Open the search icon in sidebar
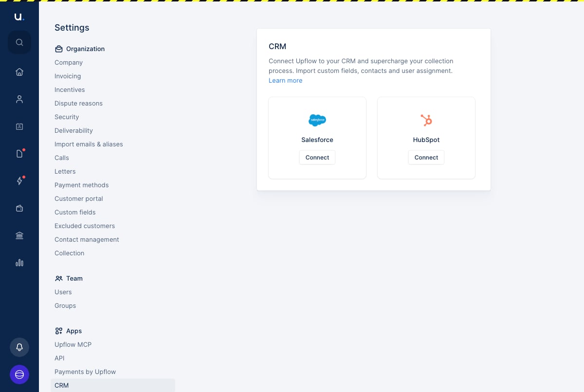Viewport: 584px width, 392px height. pos(19,42)
